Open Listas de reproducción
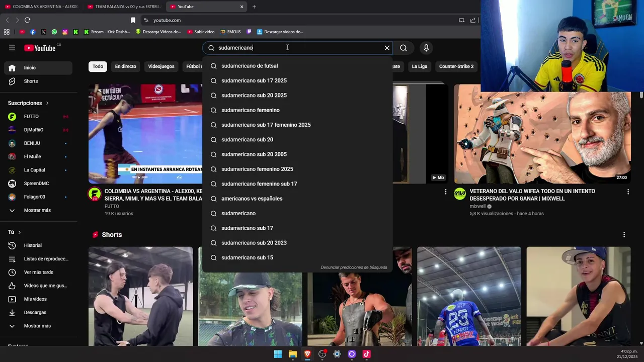The width and height of the screenshot is (644, 362). click(x=38, y=259)
